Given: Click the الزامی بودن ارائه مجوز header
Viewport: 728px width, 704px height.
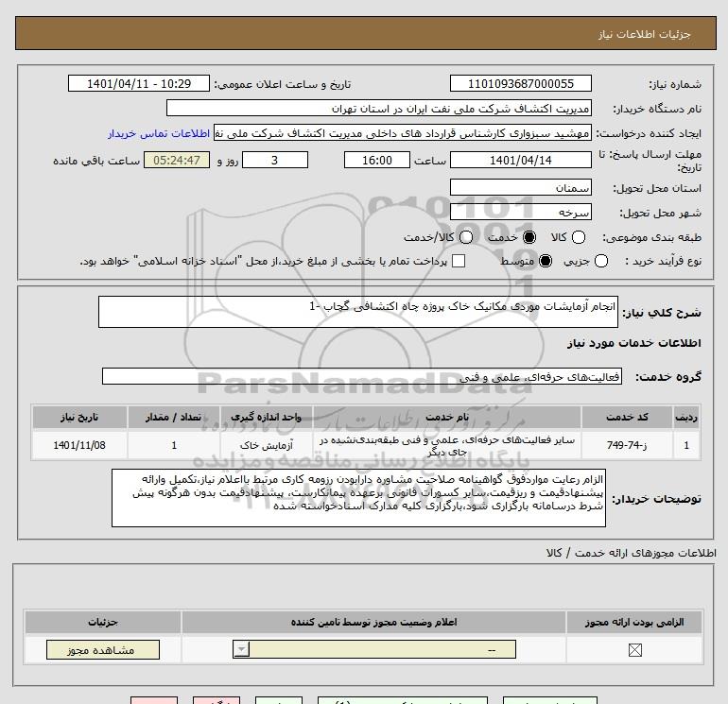Looking at the screenshot, I should 634,622.
